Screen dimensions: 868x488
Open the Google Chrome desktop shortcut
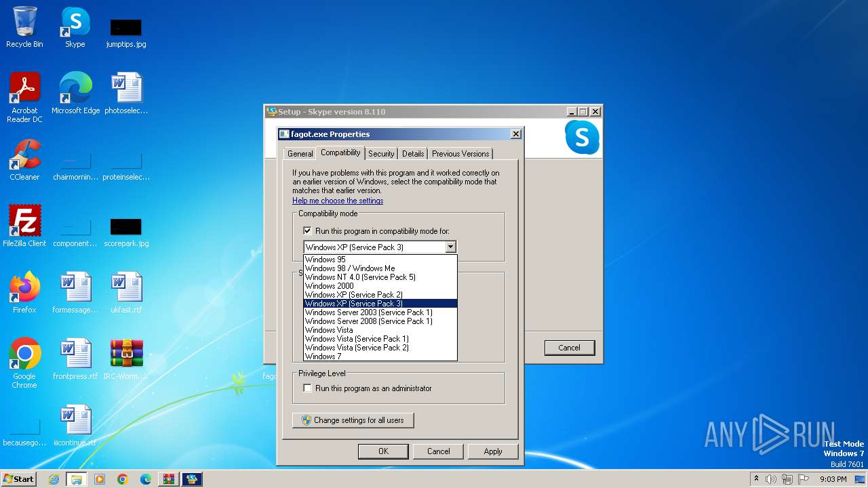(24, 363)
